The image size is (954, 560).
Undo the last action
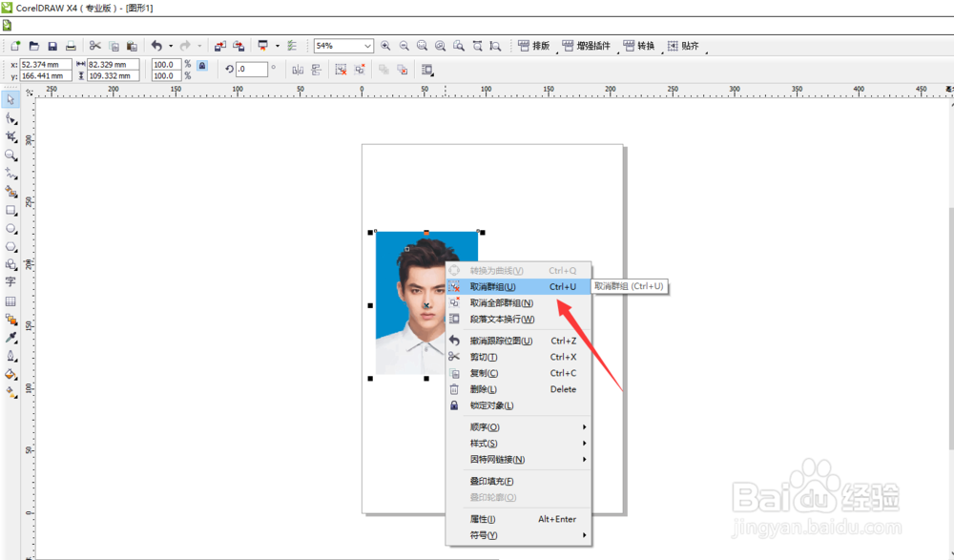(156, 46)
